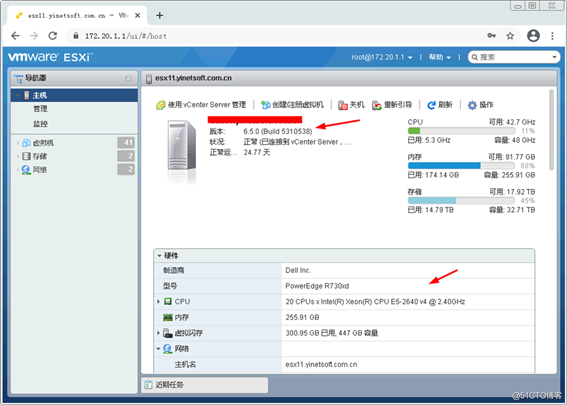Click the Refresh (刷新) icon
The image size is (567, 405).
(x=431, y=105)
